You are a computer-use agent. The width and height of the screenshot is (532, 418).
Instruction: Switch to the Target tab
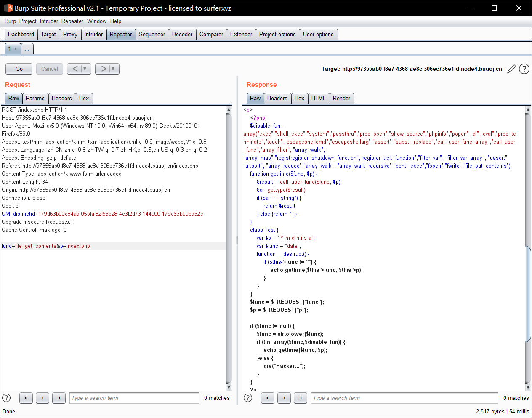[x=48, y=35]
